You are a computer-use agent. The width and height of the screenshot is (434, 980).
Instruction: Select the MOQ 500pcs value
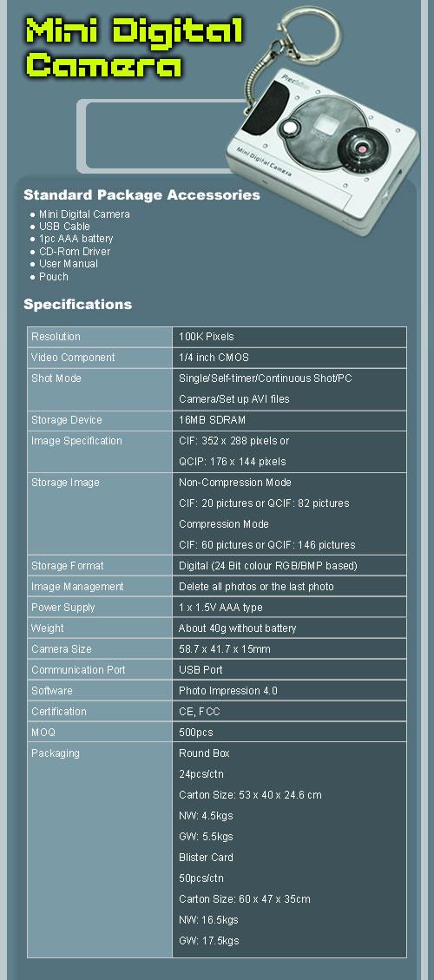coord(196,733)
